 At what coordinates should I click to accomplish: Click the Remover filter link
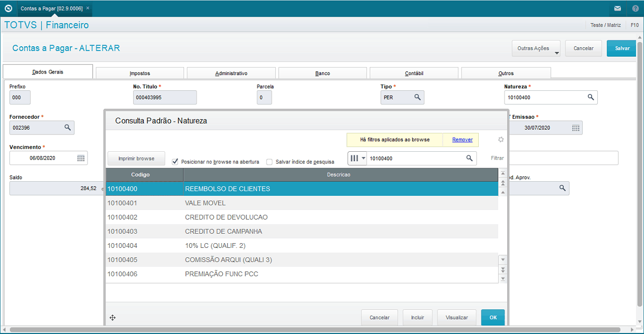click(463, 140)
